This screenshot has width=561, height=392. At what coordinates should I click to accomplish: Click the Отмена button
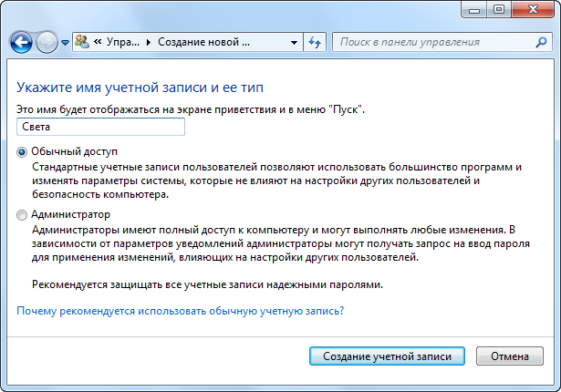tap(510, 356)
